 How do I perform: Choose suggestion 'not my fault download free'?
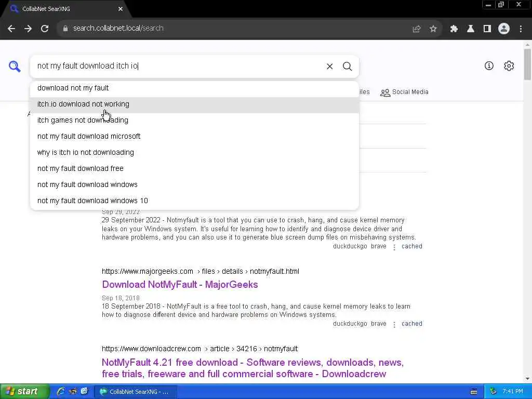pyautogui.click(x=194, y=169)
